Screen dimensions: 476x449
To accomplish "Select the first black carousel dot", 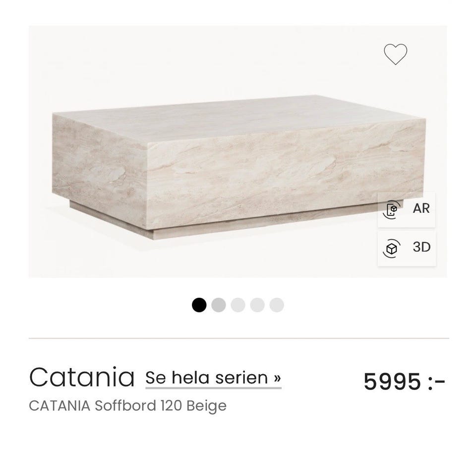I will coord(199,305).
